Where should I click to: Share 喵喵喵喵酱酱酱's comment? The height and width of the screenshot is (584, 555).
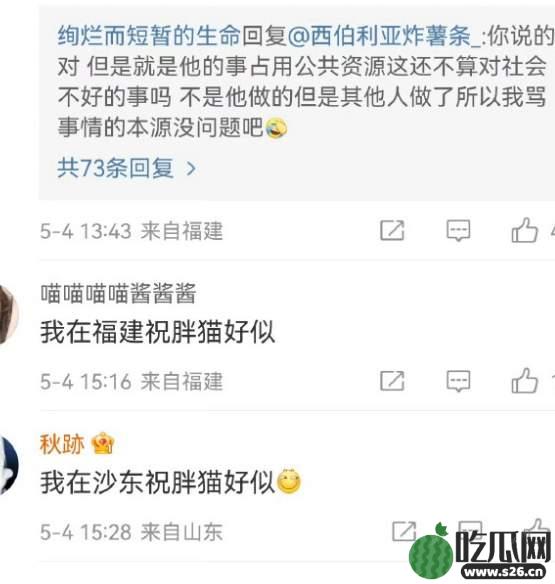click(392, 381)
